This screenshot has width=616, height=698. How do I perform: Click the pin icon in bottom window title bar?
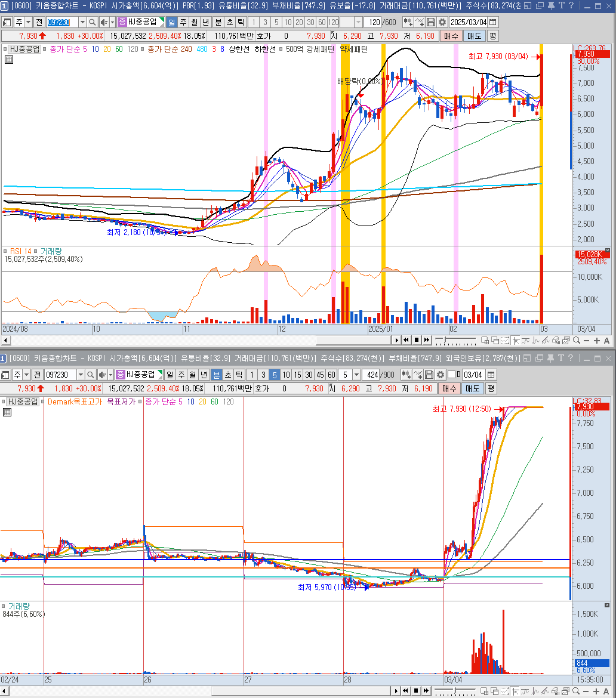coord(550,358)
